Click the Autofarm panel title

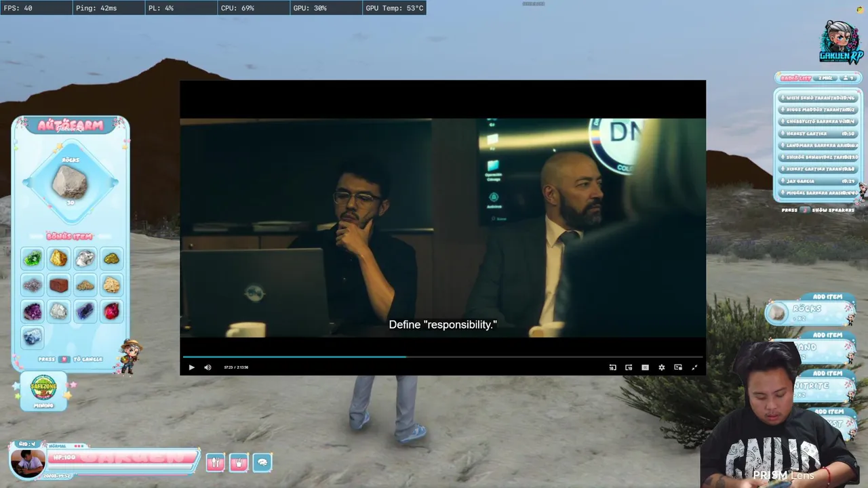pos(71,125)
